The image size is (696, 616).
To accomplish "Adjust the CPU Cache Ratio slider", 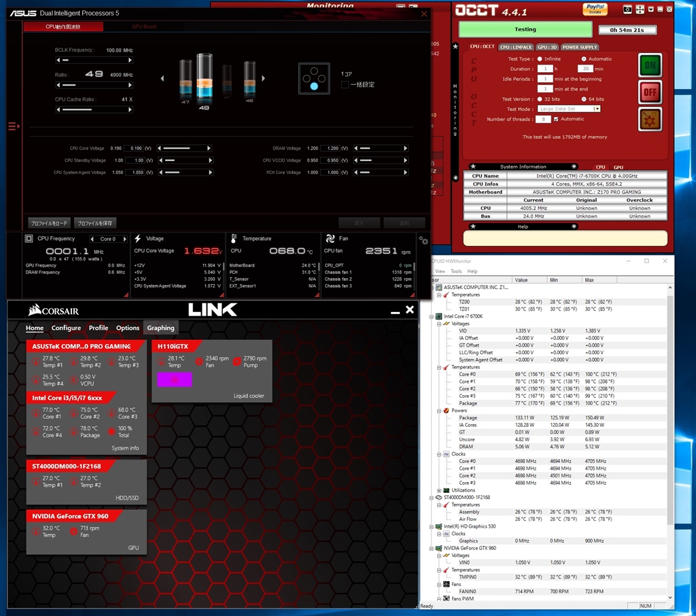I will [x=94, y=109].
